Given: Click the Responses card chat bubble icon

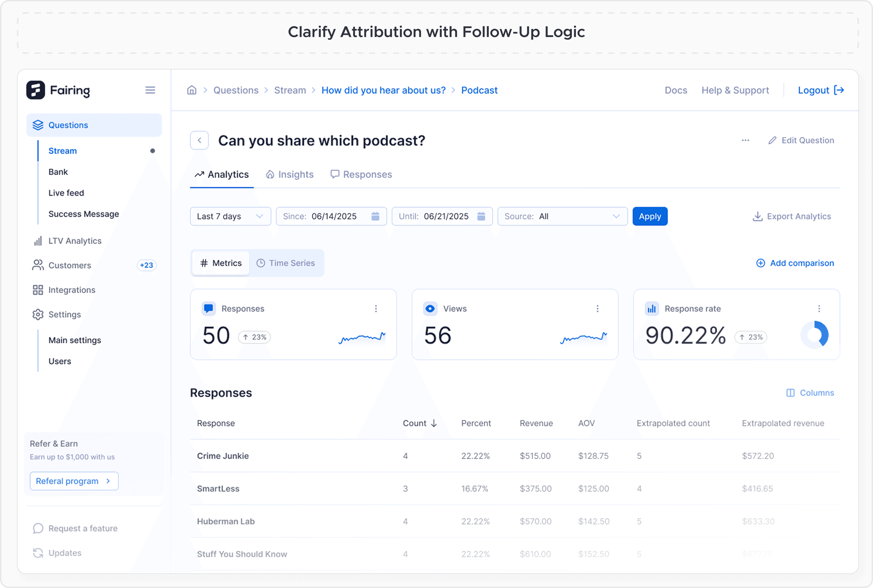Looking at the screenshot, I should point(208,308).
